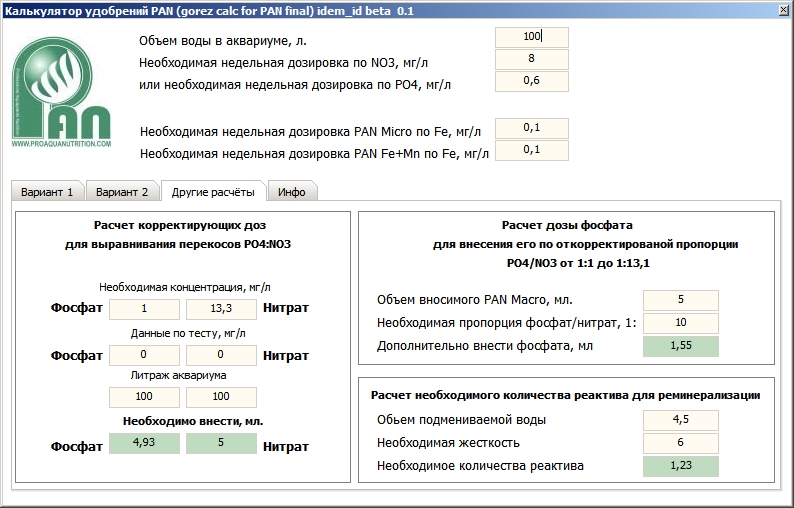This screenshot has width=794, height=508.
Task: Click required nitrate concentration field 13,3
Action: (x=221, y=309)
